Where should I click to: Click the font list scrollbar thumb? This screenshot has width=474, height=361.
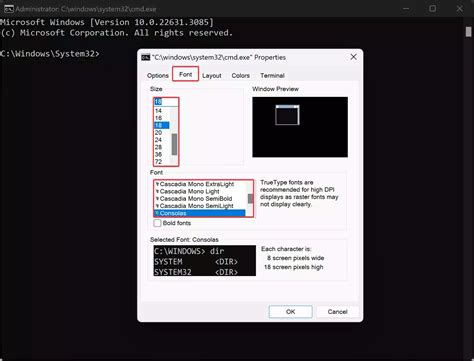250,199
